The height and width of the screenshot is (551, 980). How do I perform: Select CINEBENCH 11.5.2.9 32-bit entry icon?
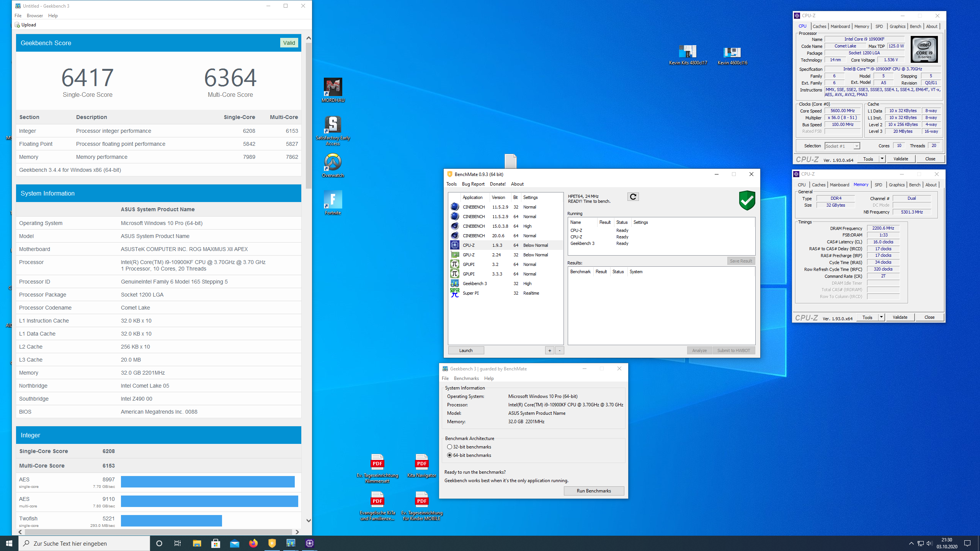[x=454, y=207]
